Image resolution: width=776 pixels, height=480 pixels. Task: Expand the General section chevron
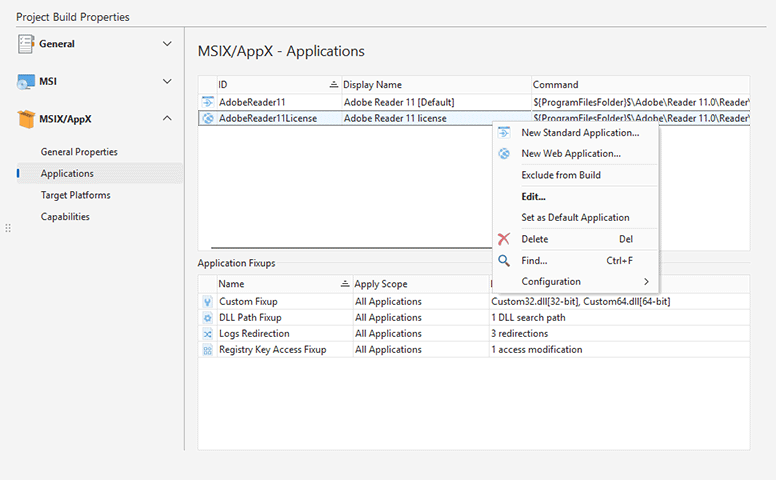coord(167,44)
